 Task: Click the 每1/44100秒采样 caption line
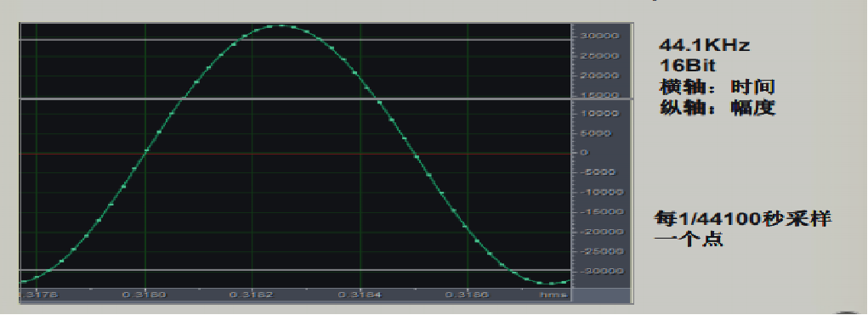point(743,219)
